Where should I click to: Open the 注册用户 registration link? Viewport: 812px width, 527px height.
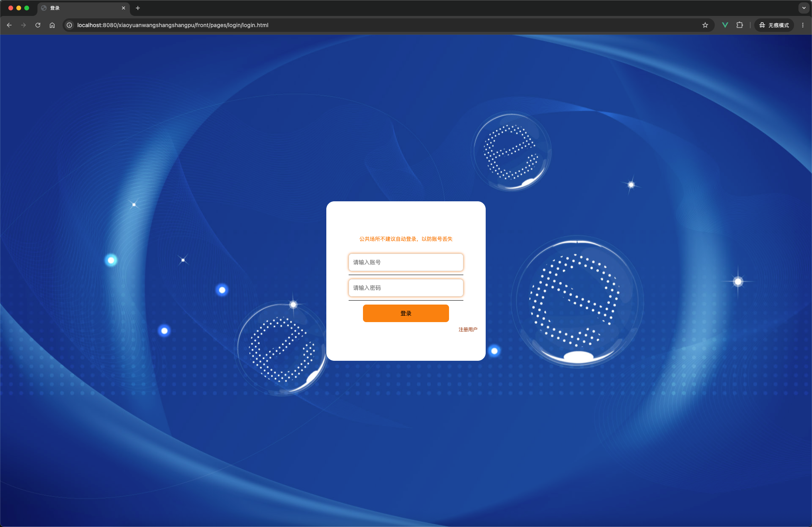(468, 330)
